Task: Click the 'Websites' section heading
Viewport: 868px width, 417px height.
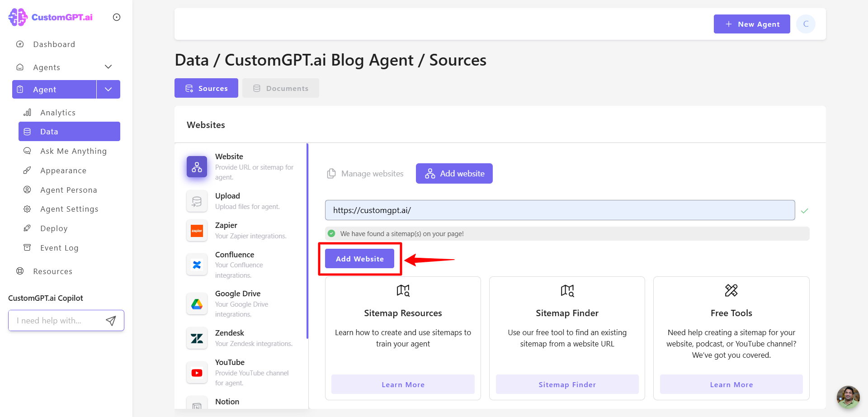Action: pos(206,125)
